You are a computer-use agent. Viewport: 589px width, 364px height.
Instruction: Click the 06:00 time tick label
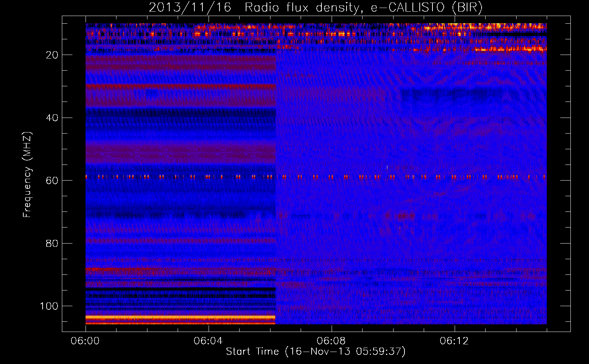[x=85, y=341]
